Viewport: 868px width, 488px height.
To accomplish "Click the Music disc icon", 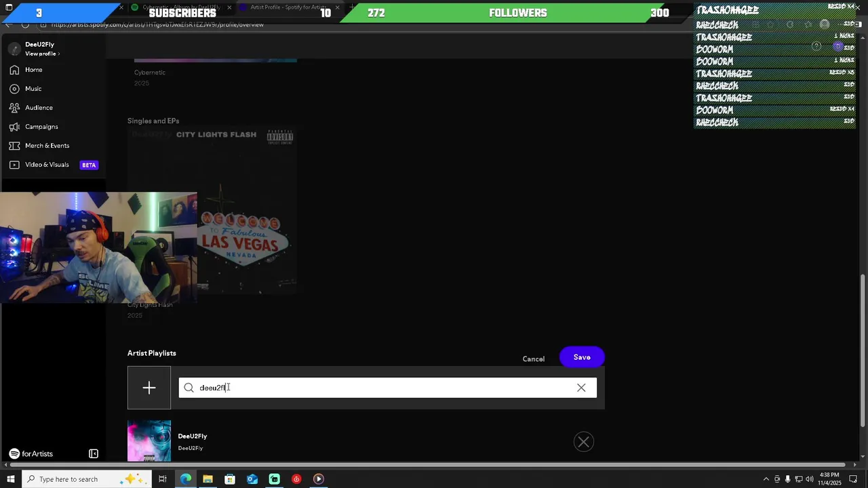I will coord(14,89).
